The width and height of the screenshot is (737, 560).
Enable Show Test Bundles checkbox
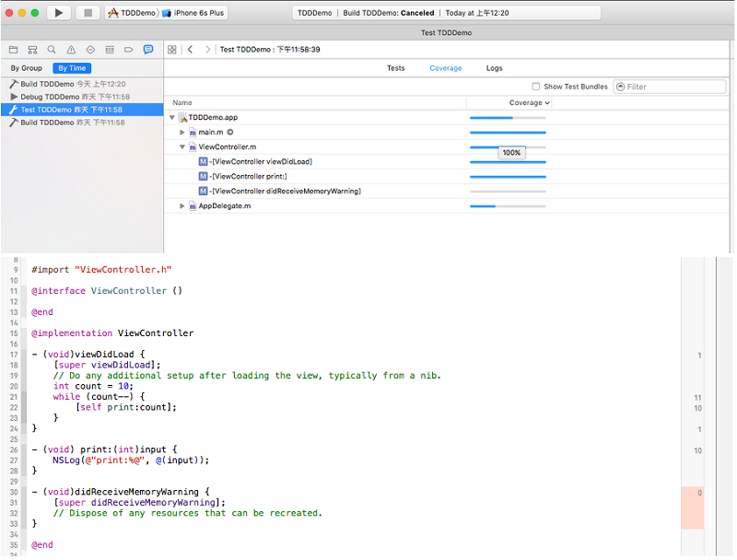536,87
